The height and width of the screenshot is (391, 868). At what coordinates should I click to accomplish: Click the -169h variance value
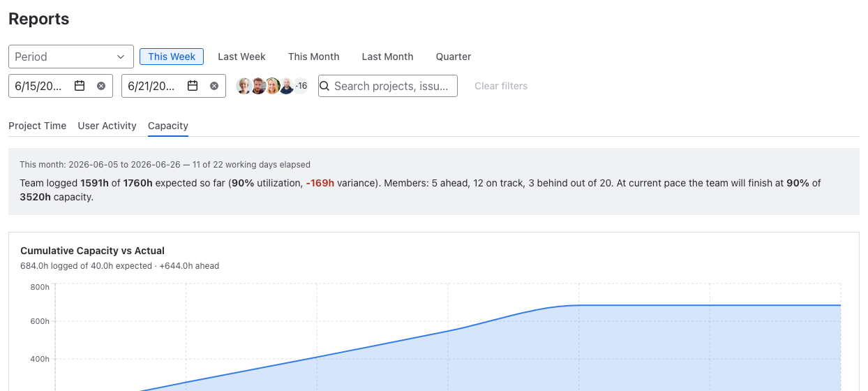pyautogui.click(x=320, y=183)
